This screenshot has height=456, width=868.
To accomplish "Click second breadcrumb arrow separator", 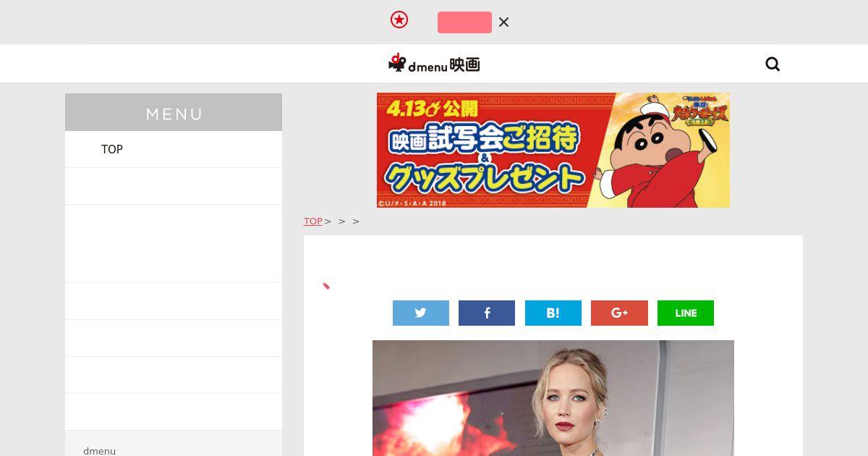I will click(x=342, y=221).
